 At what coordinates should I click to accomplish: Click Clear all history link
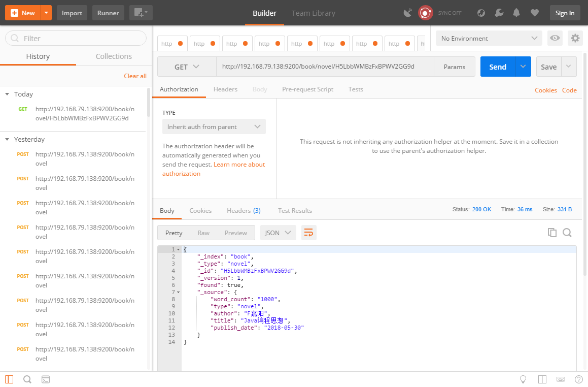click(x=135, y=76)
